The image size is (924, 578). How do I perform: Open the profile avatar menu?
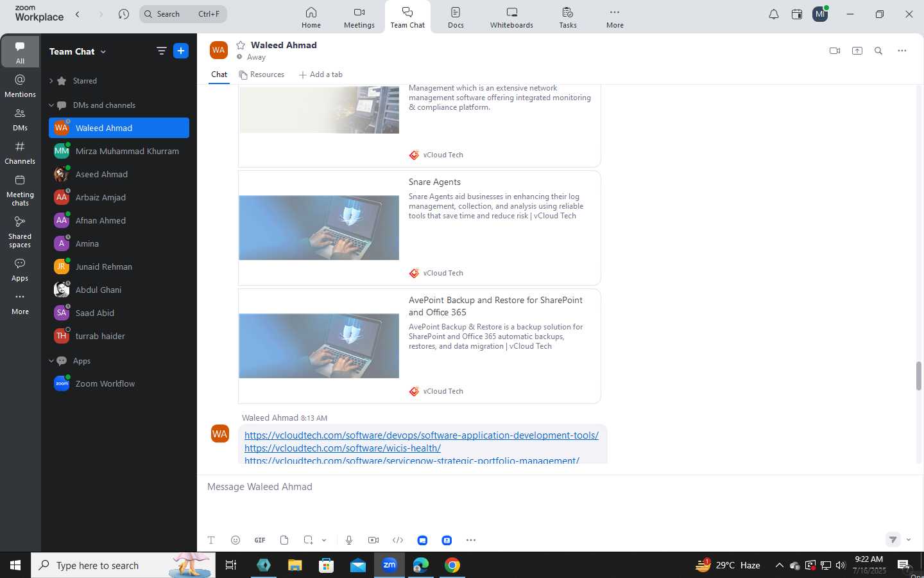pos(820,14)
